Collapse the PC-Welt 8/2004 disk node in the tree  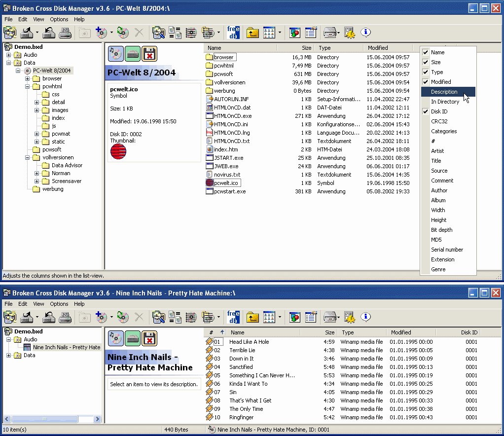18,71
